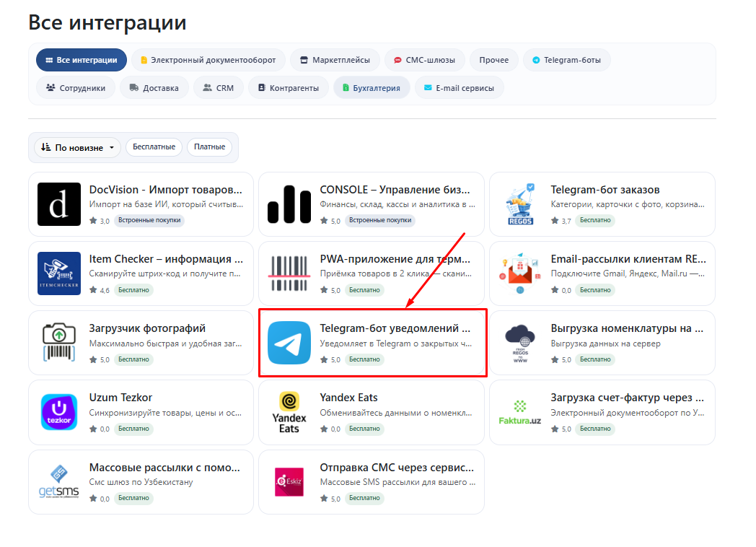Image resolution: width=756 pixels, height=547 pixels.
Task: Click the Выгрузка номенклатуры integration card
Action: point(602,343)
